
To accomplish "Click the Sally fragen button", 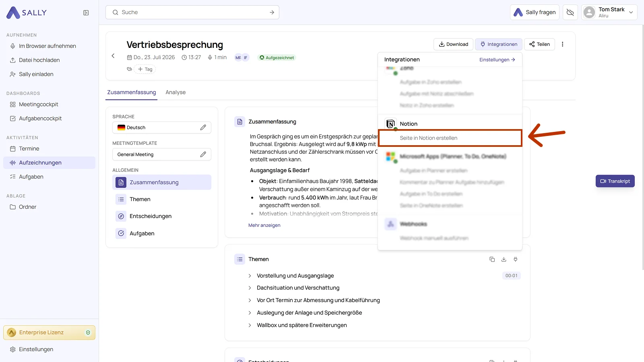I will 535,12.
